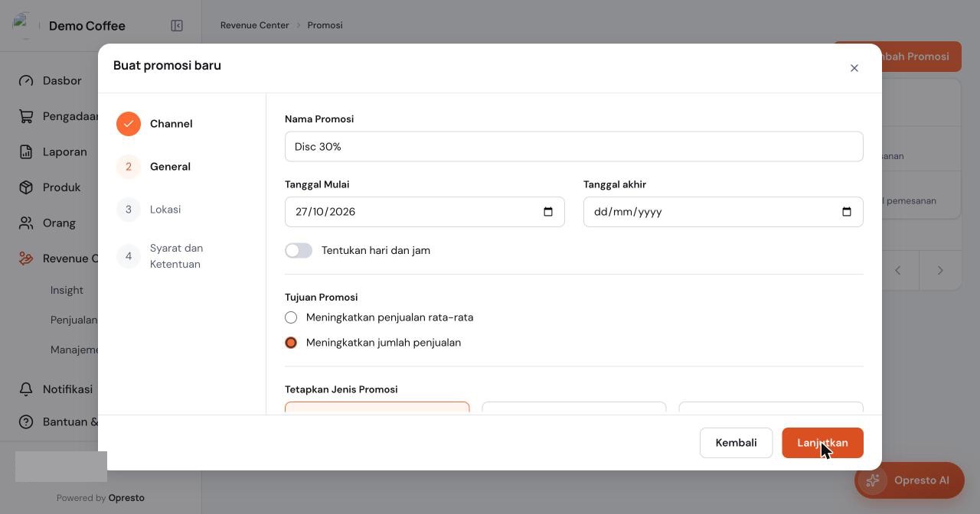Open Dasbor from the sidebar
The image size is (980, 514).
(x=62, y=80)
